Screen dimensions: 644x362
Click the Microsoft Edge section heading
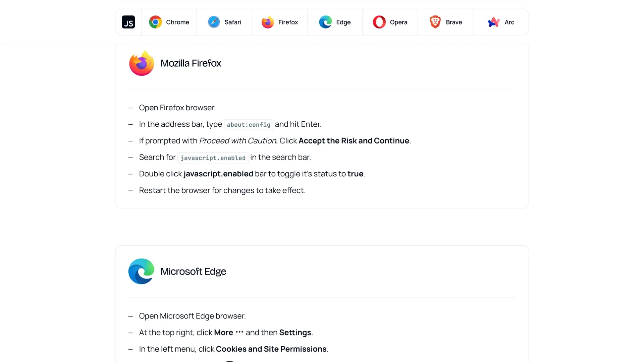click(x=193, y=271)
